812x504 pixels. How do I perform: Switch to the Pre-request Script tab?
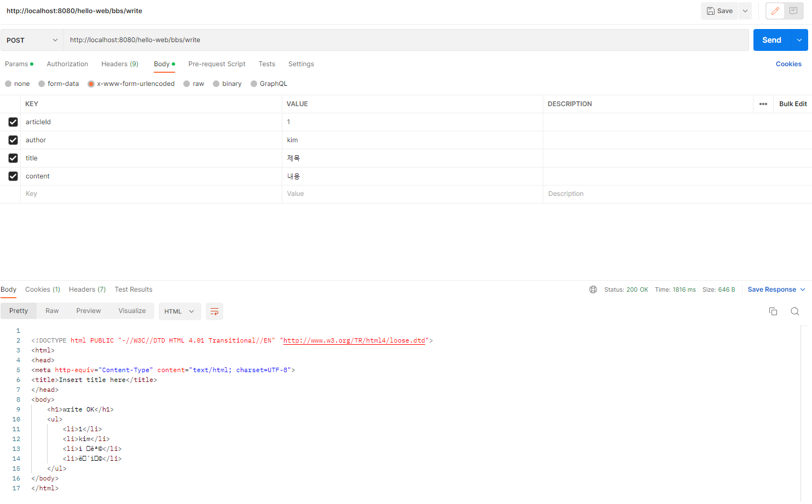point(217,64)
